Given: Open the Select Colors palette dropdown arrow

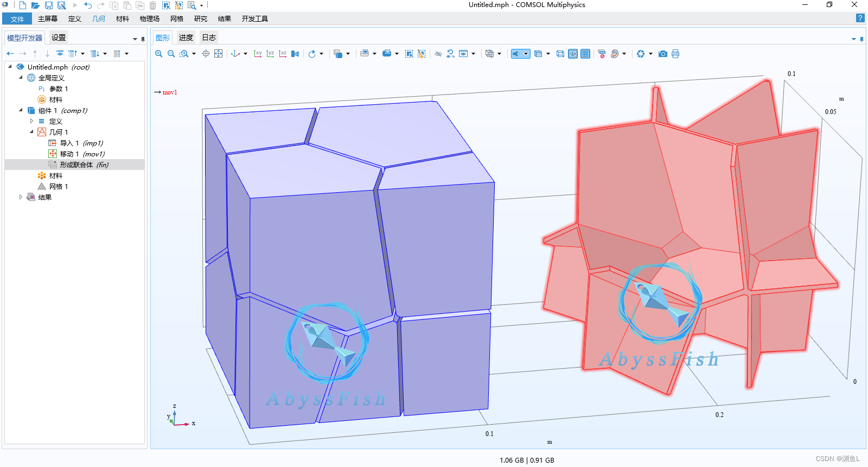Looking at the screenshot, I should click(624, 54).
